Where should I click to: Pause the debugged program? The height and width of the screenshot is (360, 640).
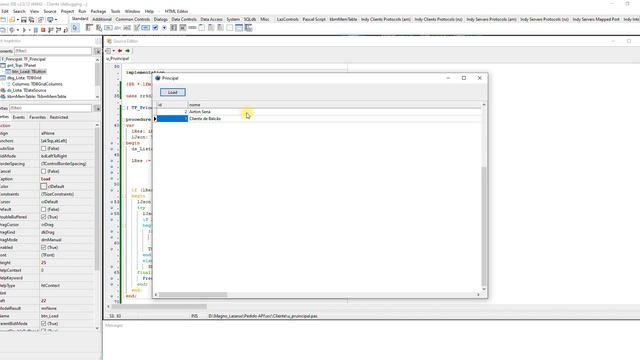(x=36, y=30)
